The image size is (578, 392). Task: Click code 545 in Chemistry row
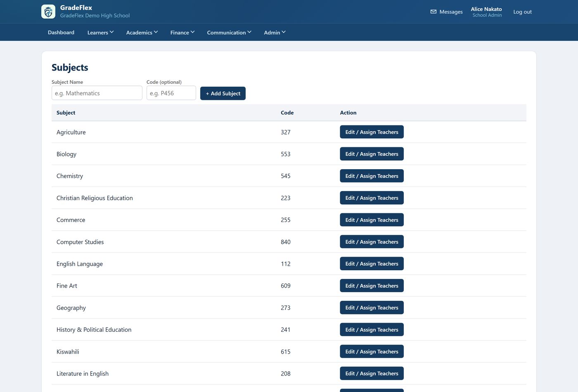[286, 176]
